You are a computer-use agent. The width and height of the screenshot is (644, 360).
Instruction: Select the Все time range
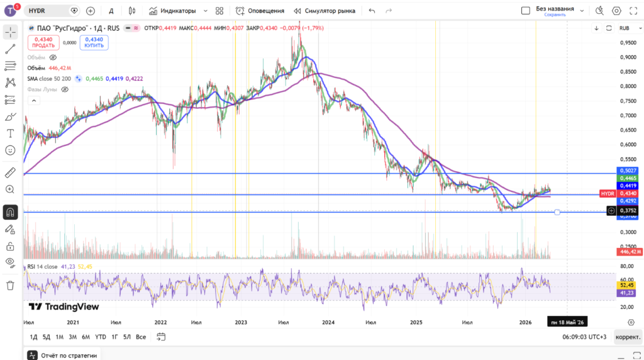click(x=141, y=337)
